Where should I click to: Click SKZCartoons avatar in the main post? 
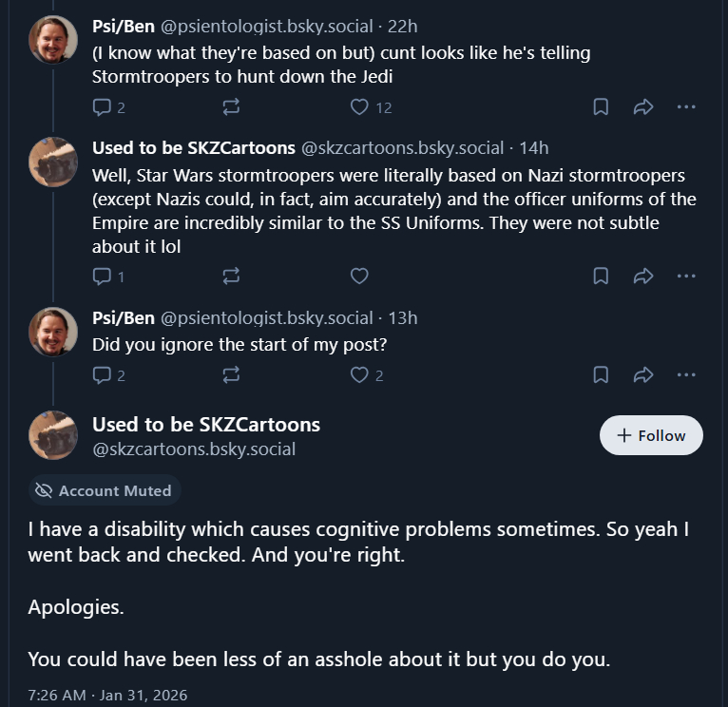click(x=53, y=435)
